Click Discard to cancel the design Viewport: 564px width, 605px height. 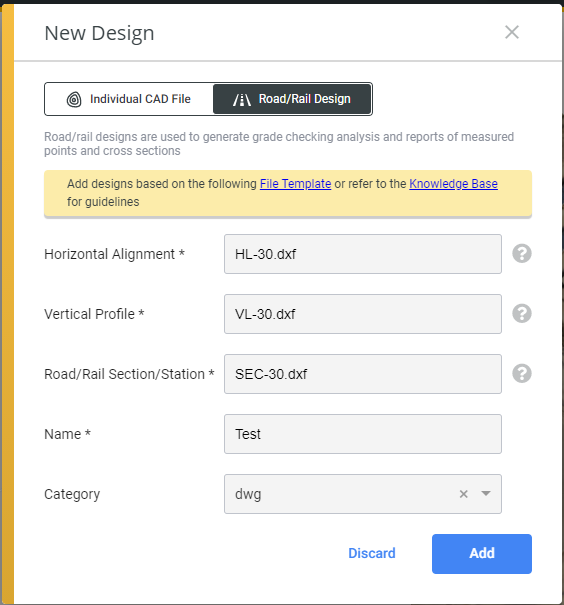point(371,553)
